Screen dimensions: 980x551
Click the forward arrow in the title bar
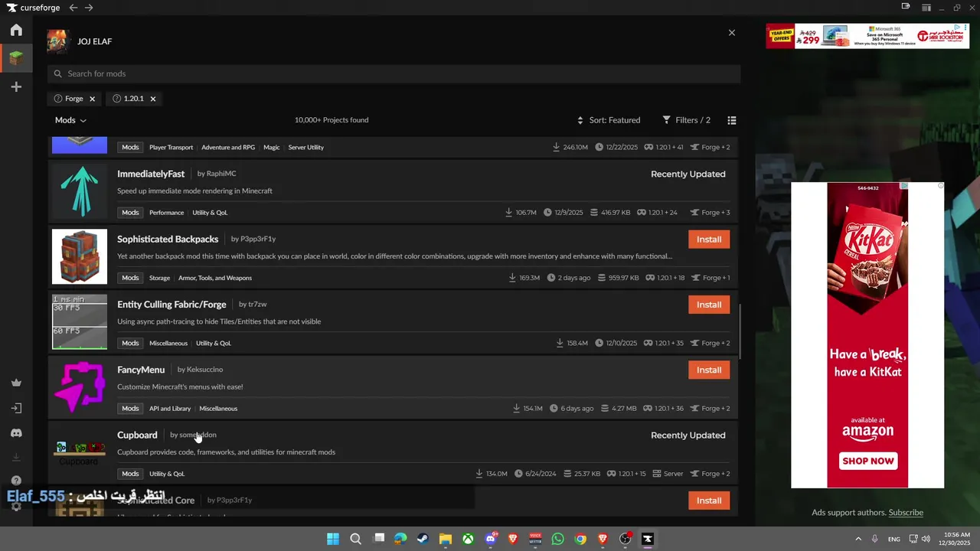(89, 8)
